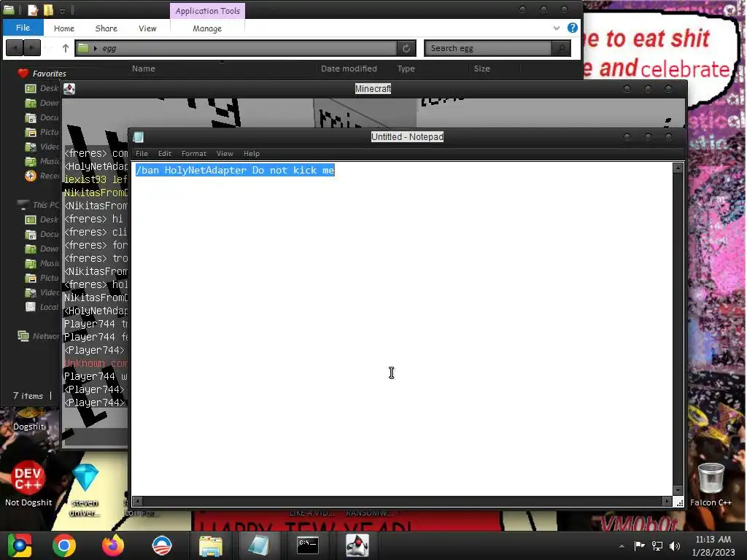The width and height of the screenshot is (747, 560).
Task: Open Action Center flag tray icon
Action: pyautogui.click(x=639, y=545)
